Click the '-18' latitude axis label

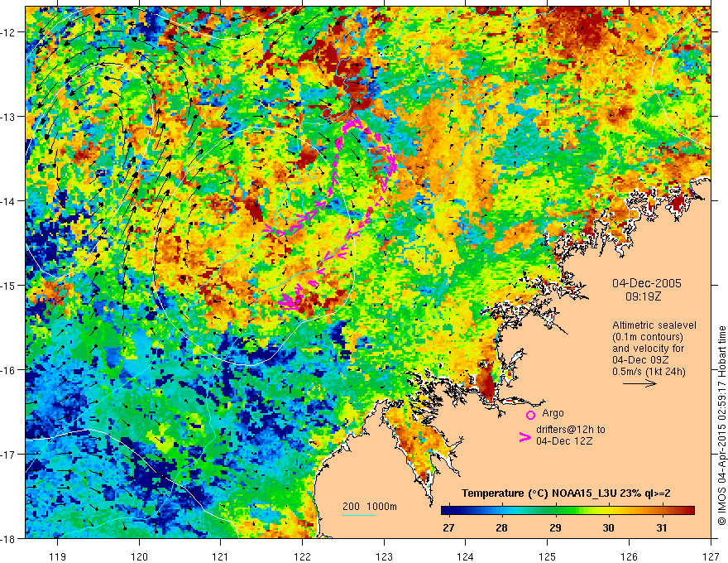click(x=8, y=538)
